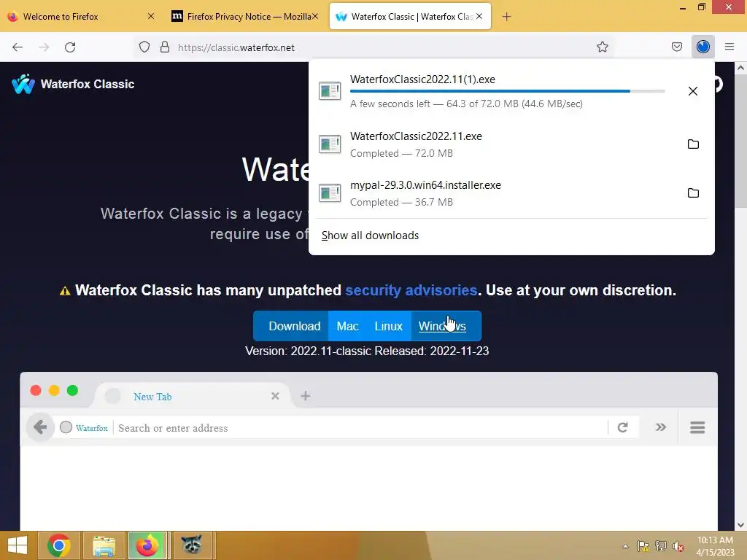Open the Windows Start button
747x560 pixels.
point(18,545)
